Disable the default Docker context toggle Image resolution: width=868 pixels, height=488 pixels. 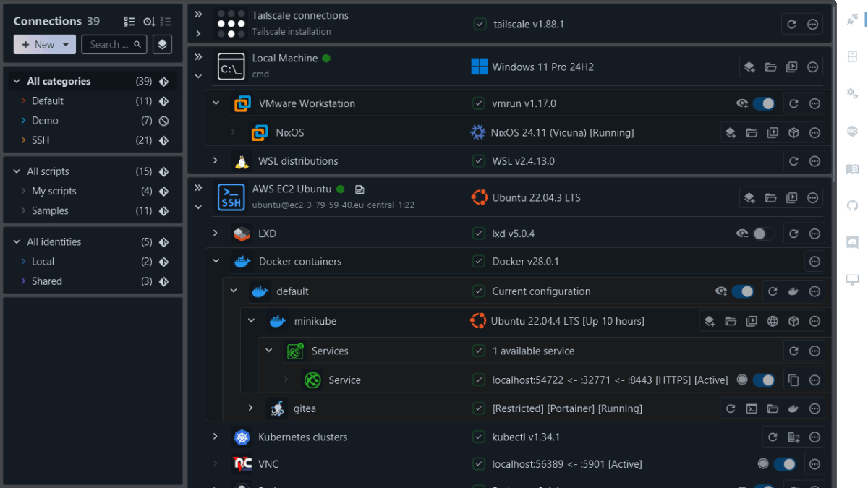(743, 291)
